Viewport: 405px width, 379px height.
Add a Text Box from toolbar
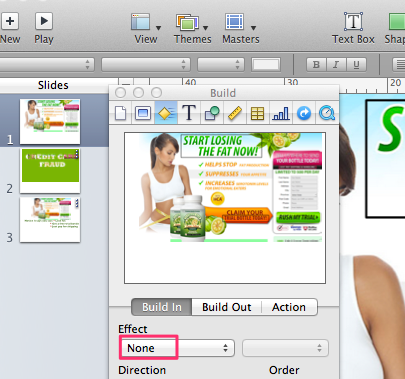coord(353,29)
